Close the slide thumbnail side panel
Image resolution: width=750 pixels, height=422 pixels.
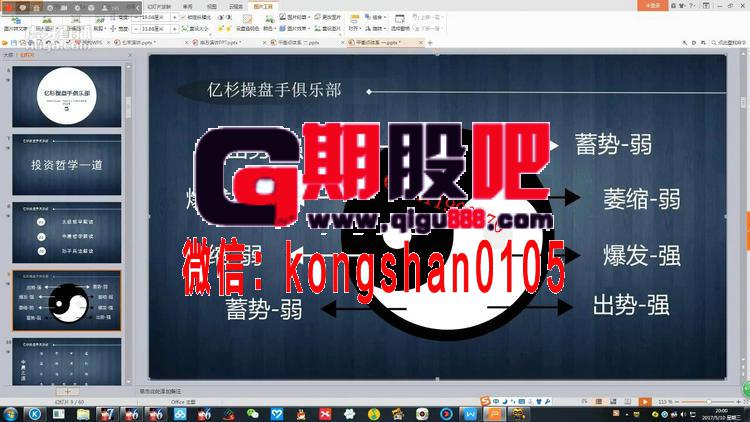click(130, 55)
